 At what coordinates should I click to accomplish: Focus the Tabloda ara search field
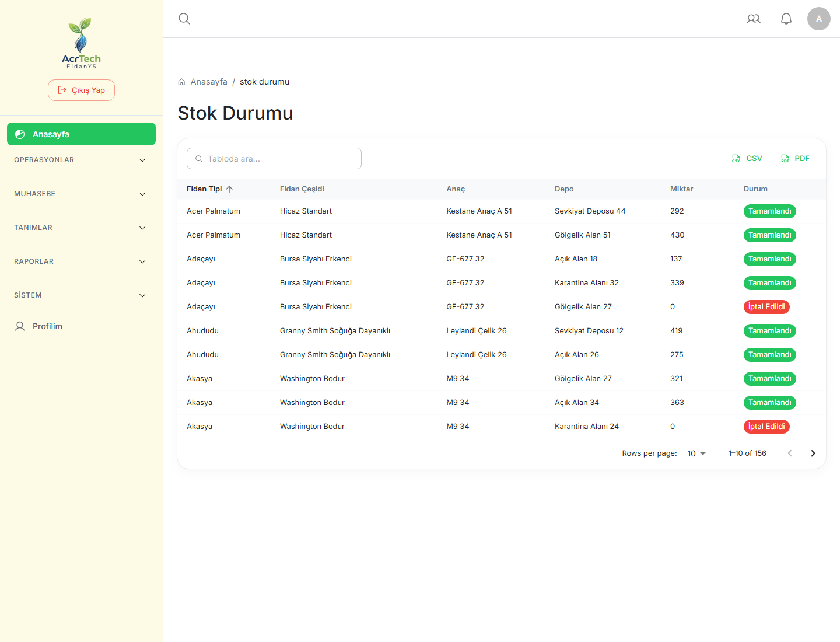pos(274,159)
